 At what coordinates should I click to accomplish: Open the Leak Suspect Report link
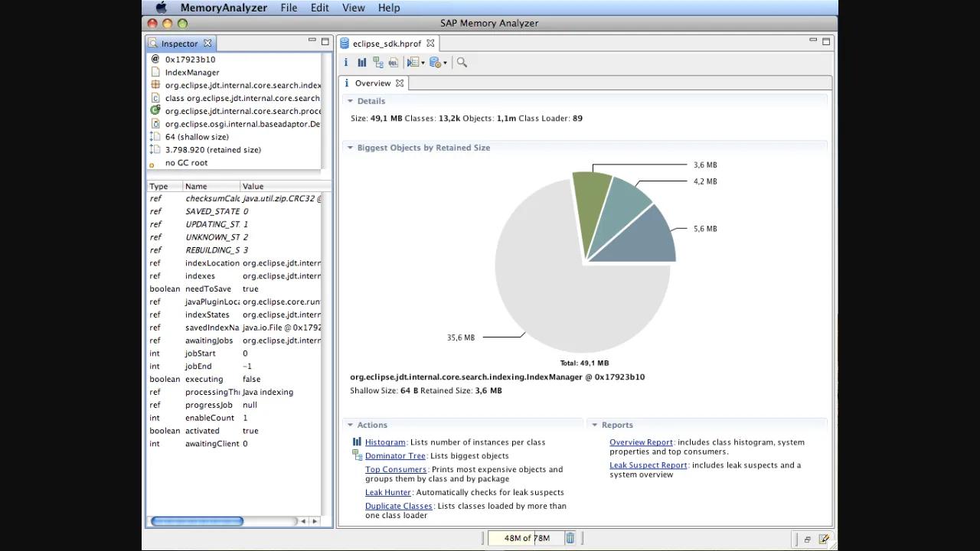648,465
